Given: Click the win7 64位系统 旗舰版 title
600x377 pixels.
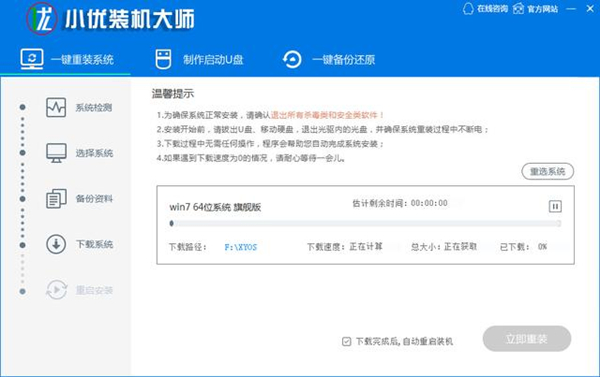Looking at the screenshot, I should point(215,207).
